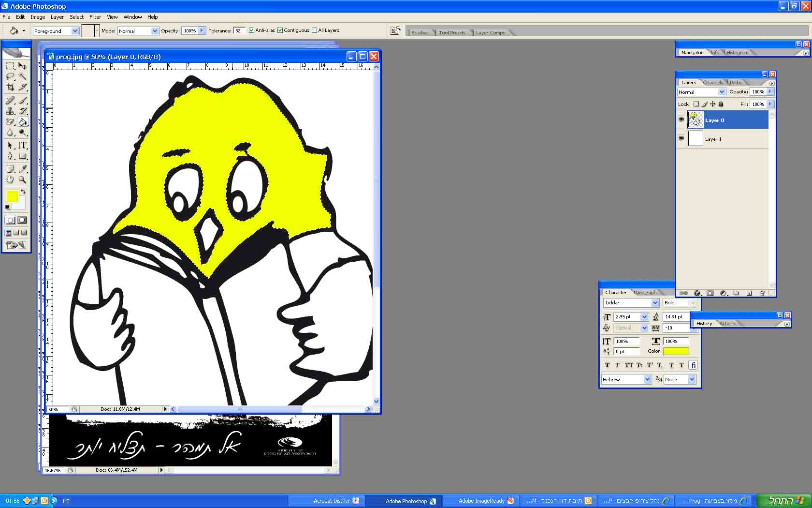Open the Filter menu
Screen dimensions: 812x508
click(95, 17)
